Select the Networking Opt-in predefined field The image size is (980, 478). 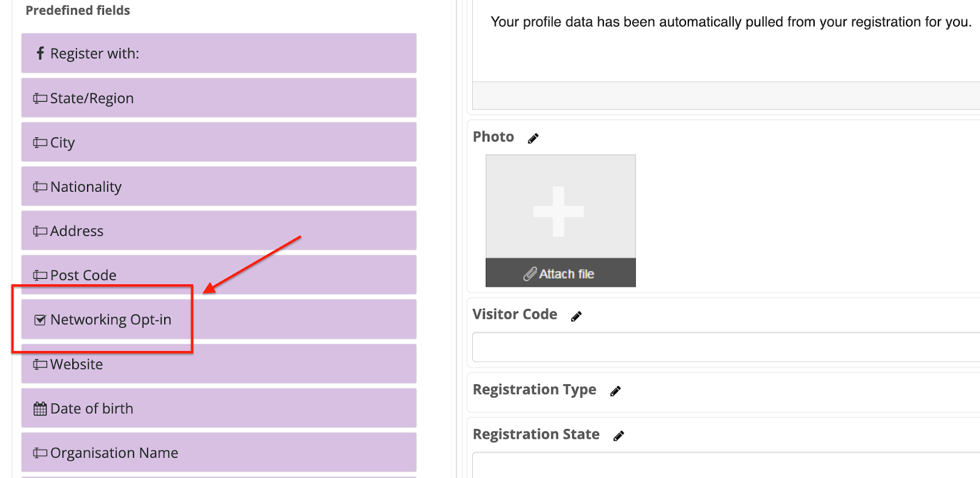click(219, 319)
